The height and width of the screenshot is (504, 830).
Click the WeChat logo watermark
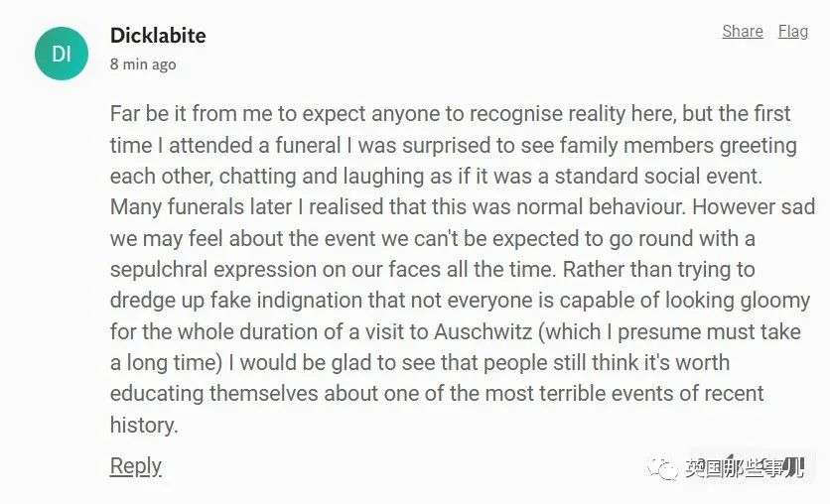pos(660,468)
